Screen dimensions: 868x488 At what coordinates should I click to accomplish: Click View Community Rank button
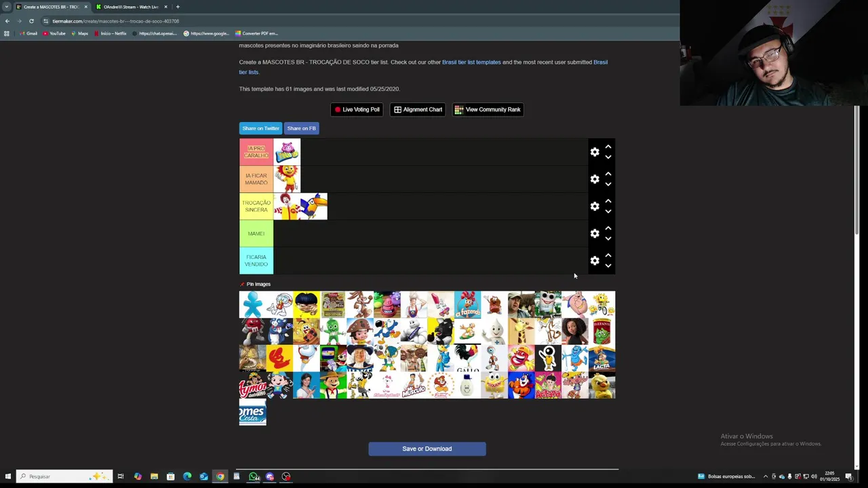[488, 109]
